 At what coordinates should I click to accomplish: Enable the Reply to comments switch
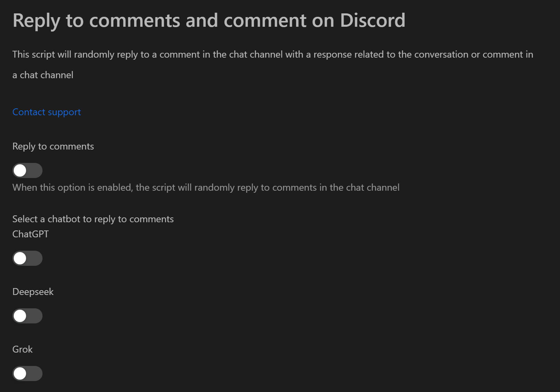point(27,170)
